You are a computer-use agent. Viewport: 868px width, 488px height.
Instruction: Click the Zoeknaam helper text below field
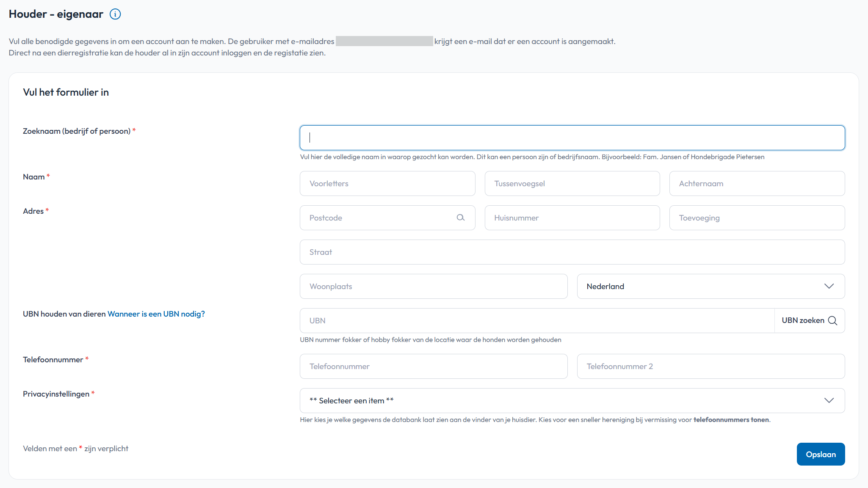click(532, 157)
